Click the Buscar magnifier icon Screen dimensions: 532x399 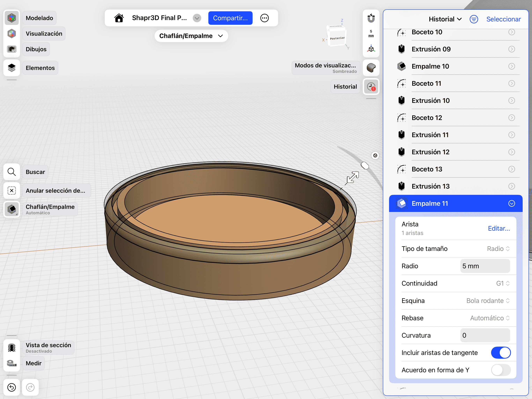pos(11,172)
